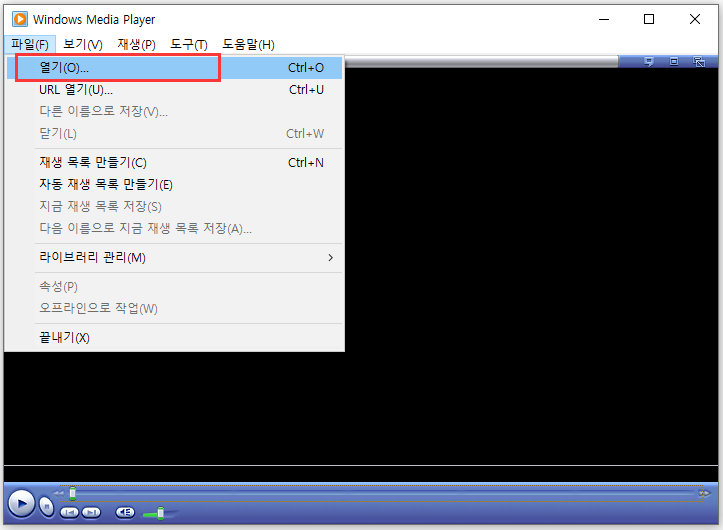Skip to the next track

pos(91,512)
